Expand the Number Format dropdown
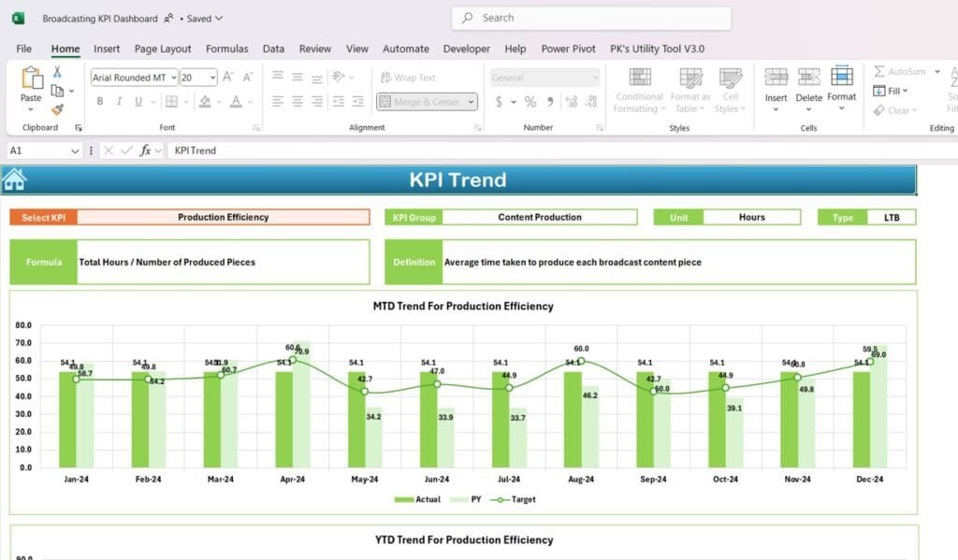Image resolution: width=958 pixels, height=560 pixels. coord(597,77)
